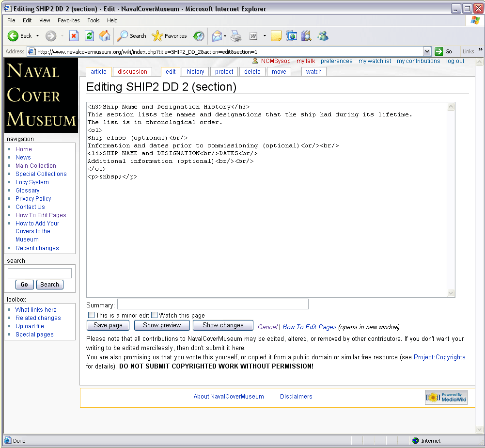Switch to the discussion tab
This screenshot has width=485, height=448.
coord(132,72)
